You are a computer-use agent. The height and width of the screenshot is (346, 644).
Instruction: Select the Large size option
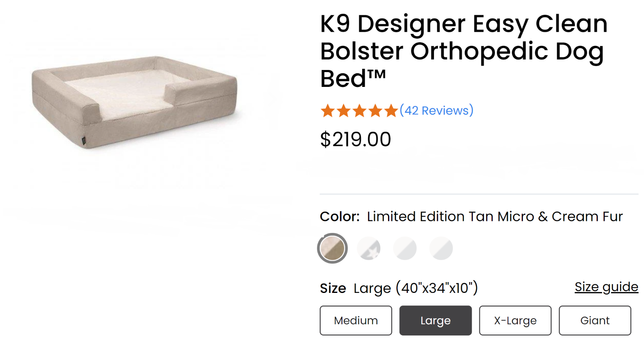click(436, 321)
